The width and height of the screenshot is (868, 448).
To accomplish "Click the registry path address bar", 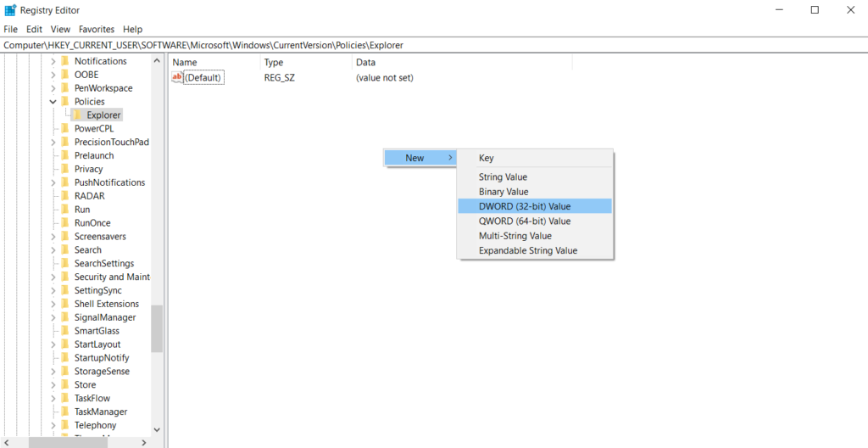I will click(x=434, y=45).
